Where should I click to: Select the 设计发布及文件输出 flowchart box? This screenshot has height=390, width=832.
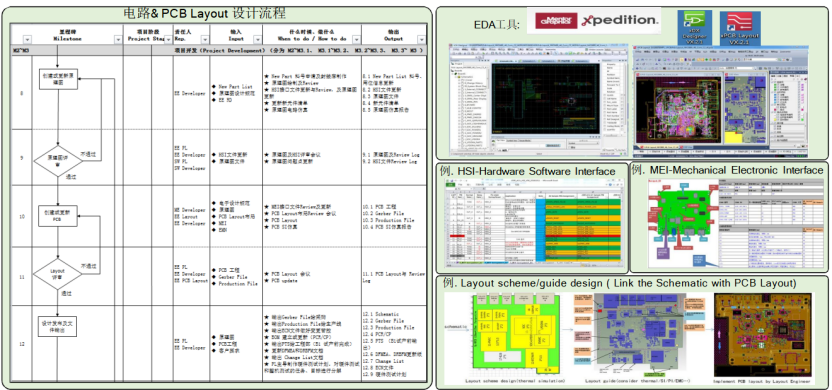pyautogui.click(x=58, y=326)
